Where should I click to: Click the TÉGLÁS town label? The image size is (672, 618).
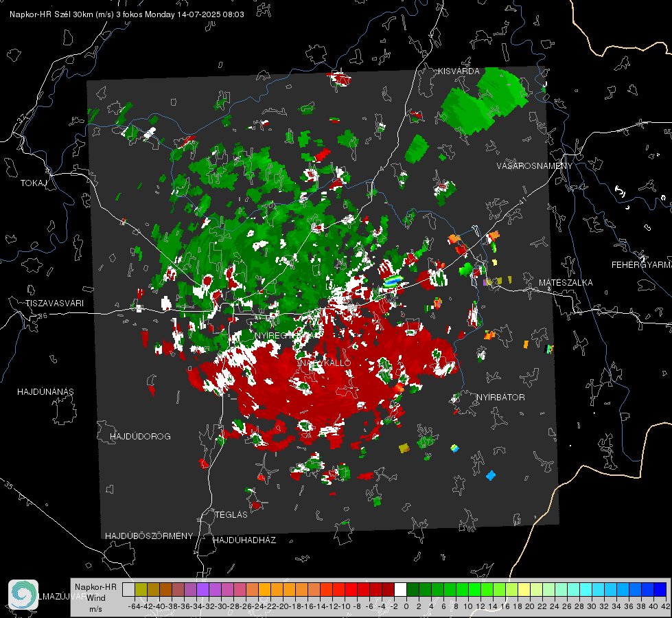point(231,515)
